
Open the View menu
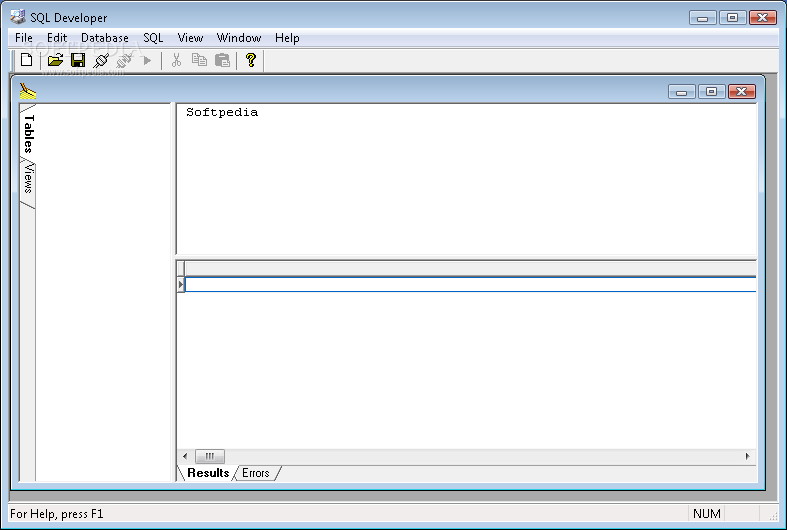(190, 38)
